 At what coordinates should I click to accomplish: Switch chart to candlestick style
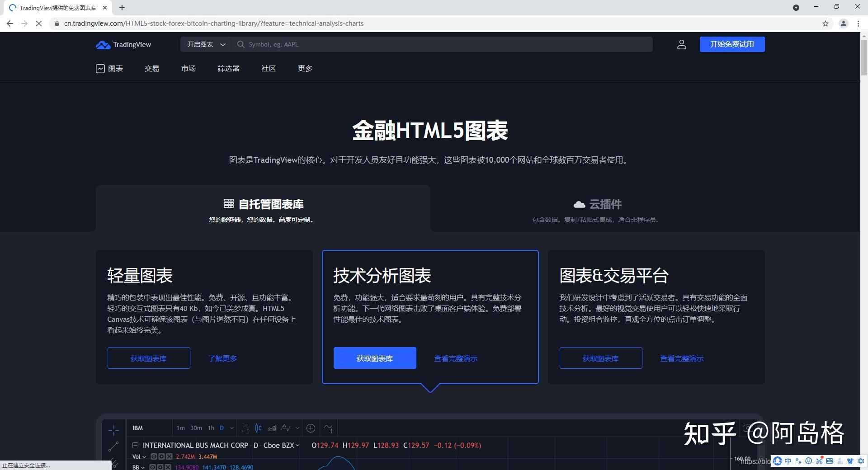[258, 428]
